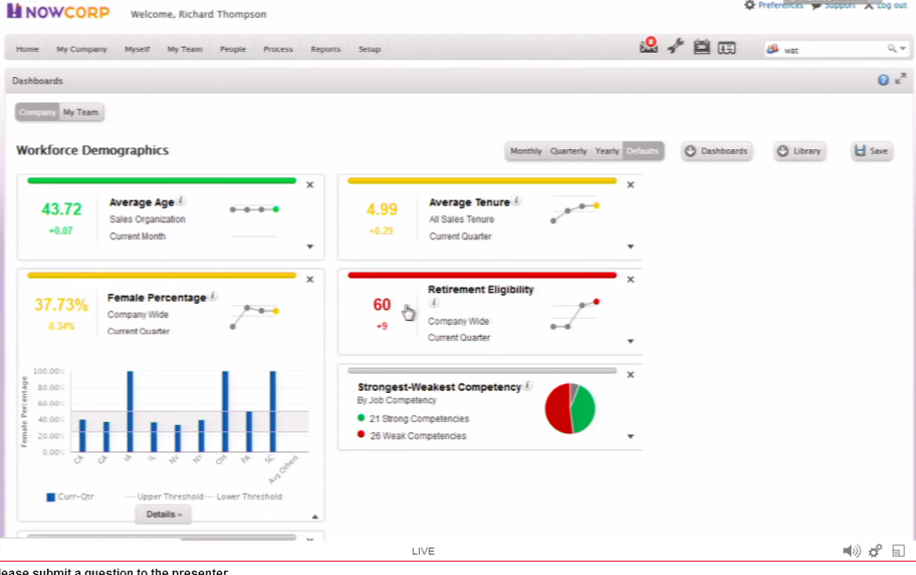This screenshot has width=916, height=575.
Task: Select the Yearly time period
Action: pos(606,151)
